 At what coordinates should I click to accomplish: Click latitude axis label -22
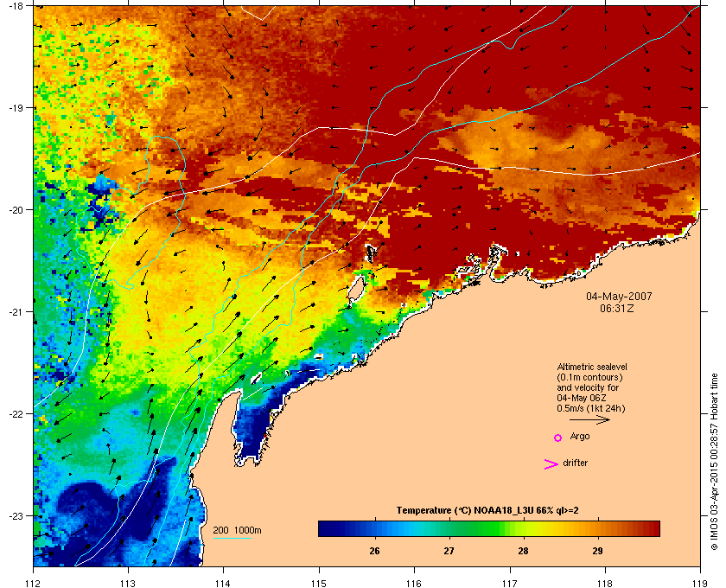click(x=16, y=414)
